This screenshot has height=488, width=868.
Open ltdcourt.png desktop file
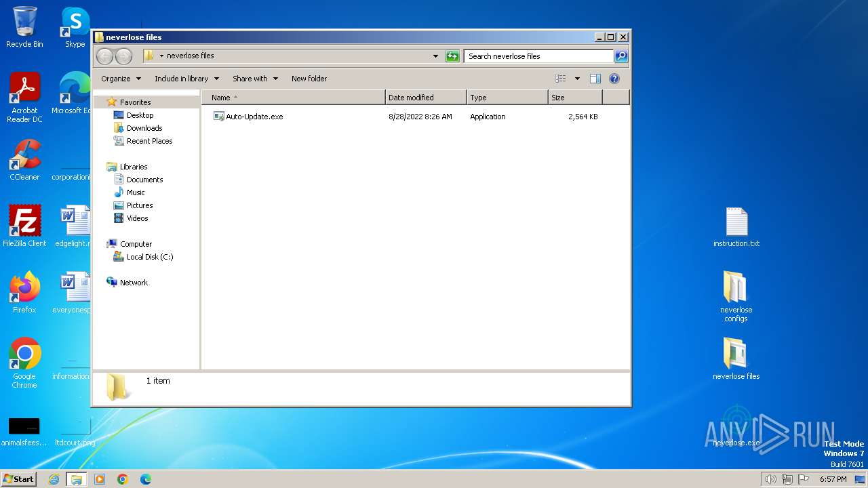click(75, 432)
